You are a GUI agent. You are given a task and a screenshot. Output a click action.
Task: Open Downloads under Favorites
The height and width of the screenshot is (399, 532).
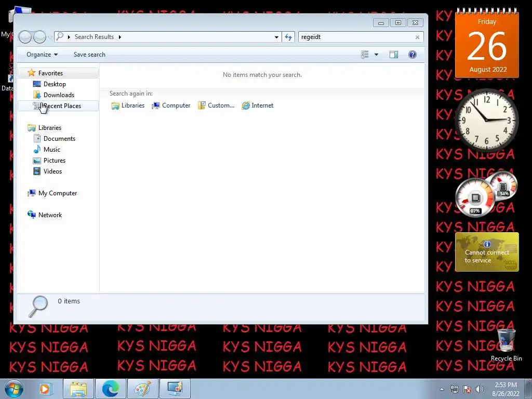[59, 95]
